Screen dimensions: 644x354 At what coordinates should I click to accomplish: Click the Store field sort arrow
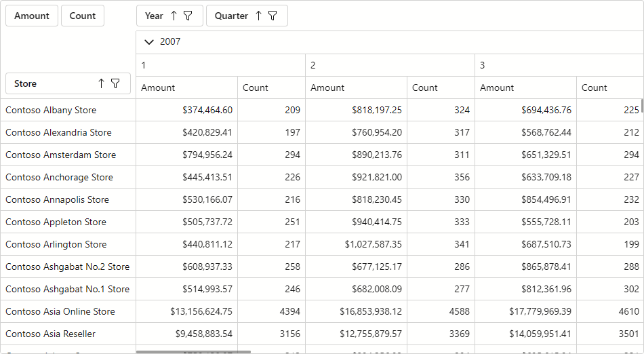pyautogui.click(x=102, y=83)
